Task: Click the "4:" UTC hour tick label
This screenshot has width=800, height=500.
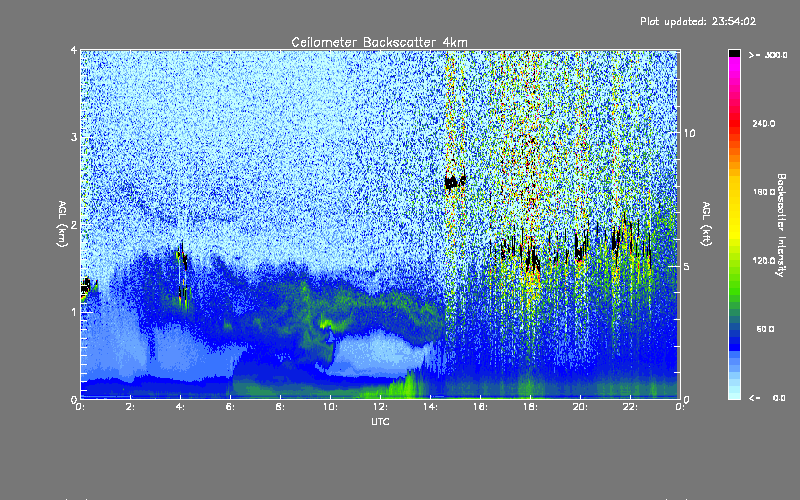Action: pyautogui.click(x=181, y=407)
